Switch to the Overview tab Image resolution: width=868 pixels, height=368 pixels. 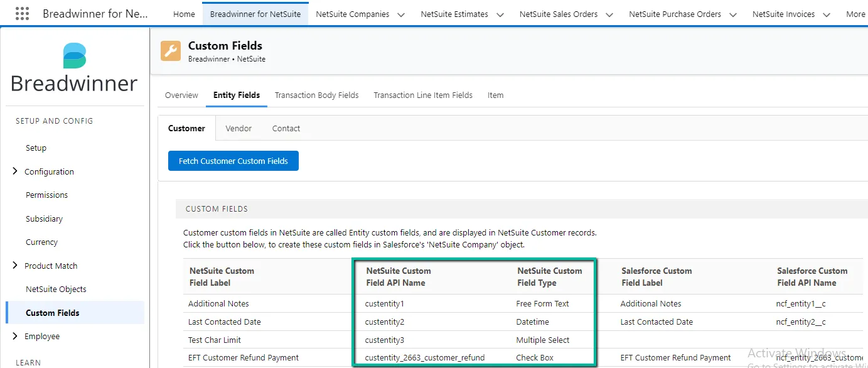[x=181, y=95]
